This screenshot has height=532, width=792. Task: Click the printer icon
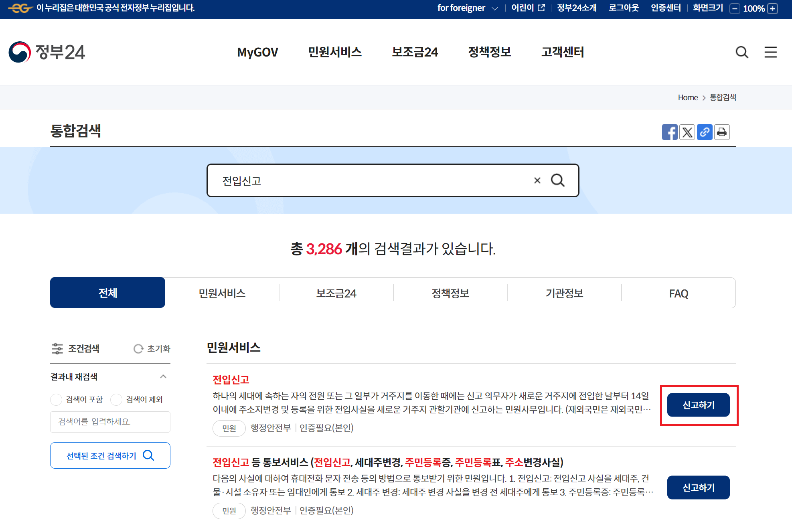722,132
